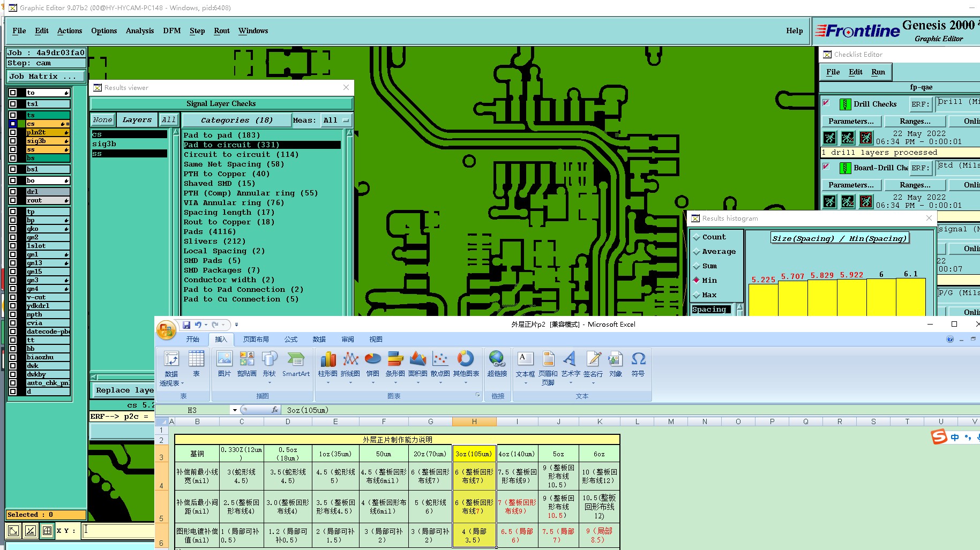Click the Excel Office button
The height and width of the screenshot is (550, 980).
coord(166,330)
